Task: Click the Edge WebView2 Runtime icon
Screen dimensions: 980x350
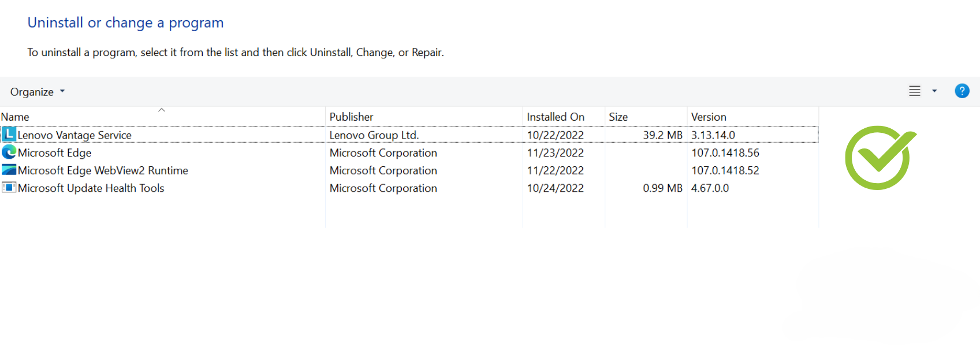Action: 9,170
